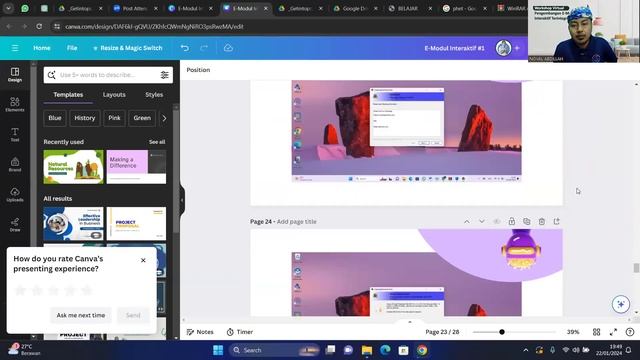Open the Canva Assistant sparkle button
This screenshot has height=360, width=640.
pyautogui.click(x=621, y=304)
